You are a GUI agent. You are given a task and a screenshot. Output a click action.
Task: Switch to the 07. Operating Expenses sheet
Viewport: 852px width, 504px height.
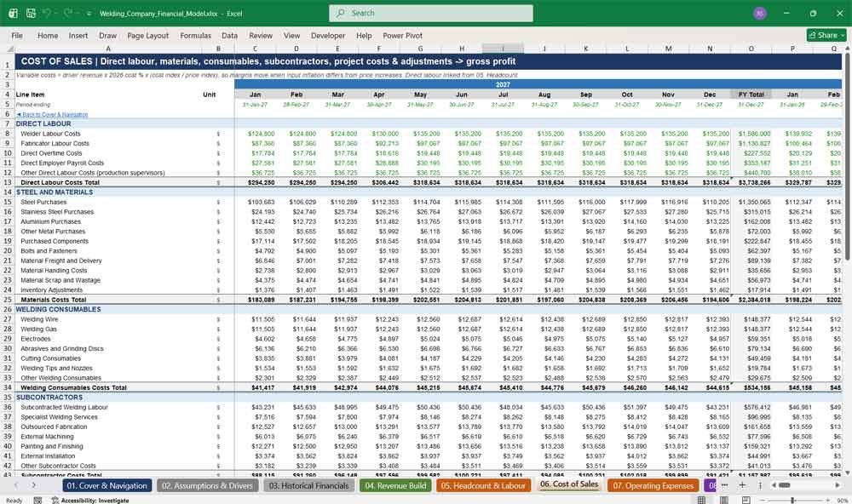[653, 485]
